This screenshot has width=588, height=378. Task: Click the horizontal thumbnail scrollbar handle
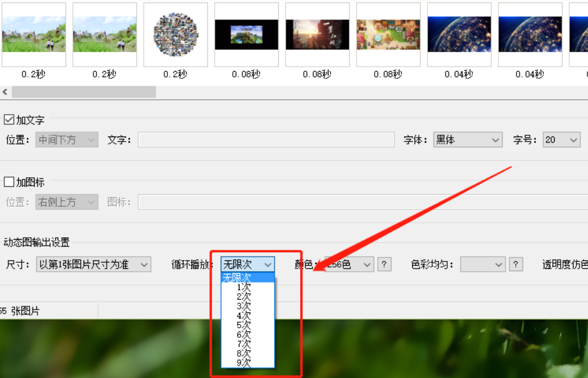(84, 92)
